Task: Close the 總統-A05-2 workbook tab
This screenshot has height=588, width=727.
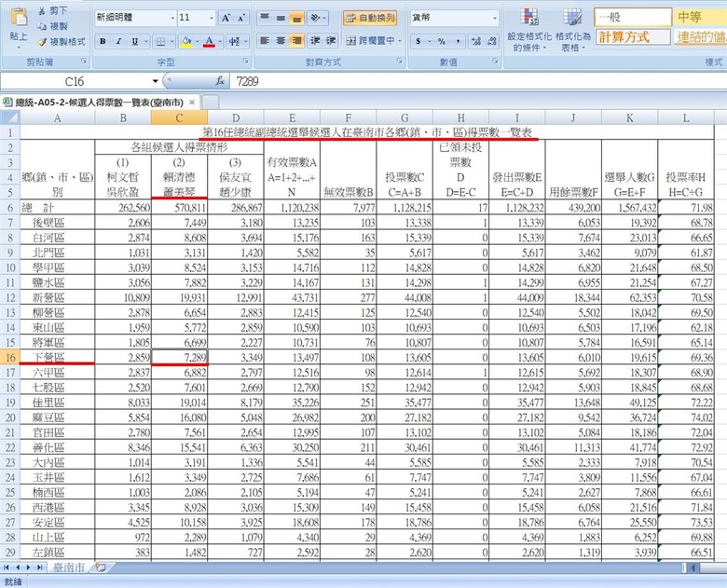Action: point(192,102)
